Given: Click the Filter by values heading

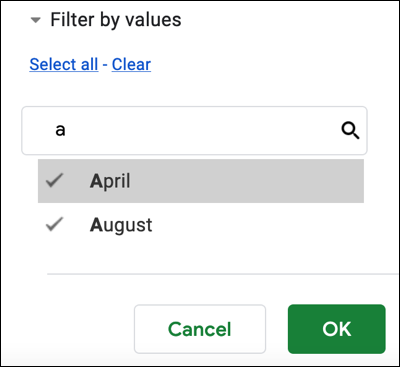Looking at the screenshot, I should tap(116, 20).
